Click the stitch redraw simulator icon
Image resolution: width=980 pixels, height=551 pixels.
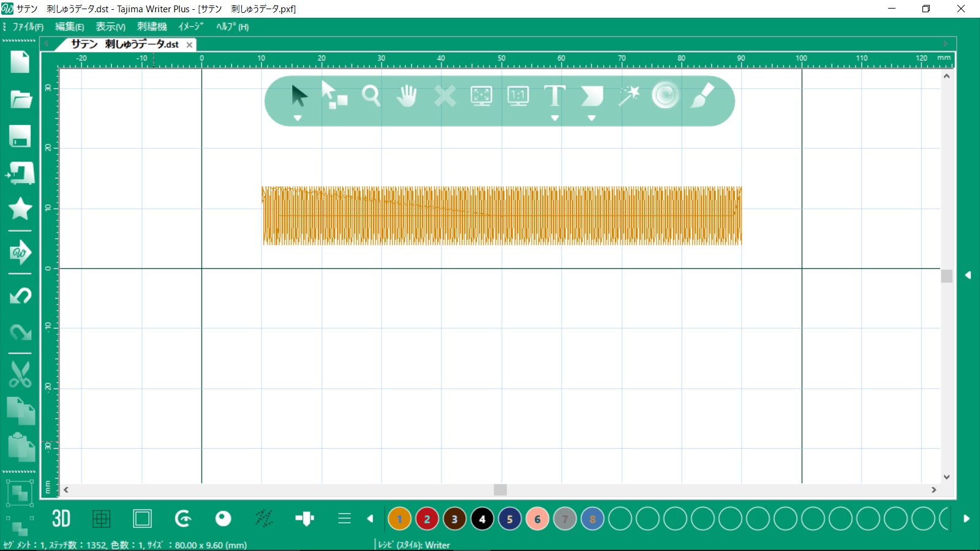pyautogui.click(x=183, y=519)
